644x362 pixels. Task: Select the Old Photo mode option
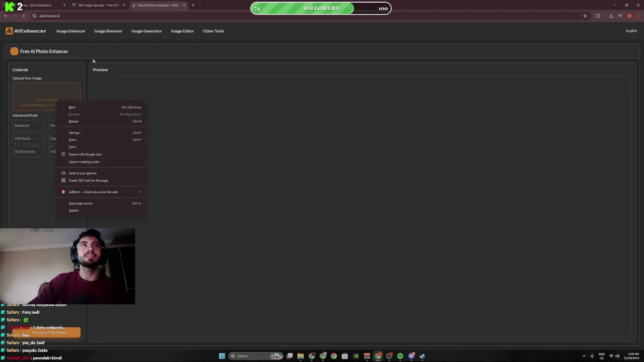point(29,138)
